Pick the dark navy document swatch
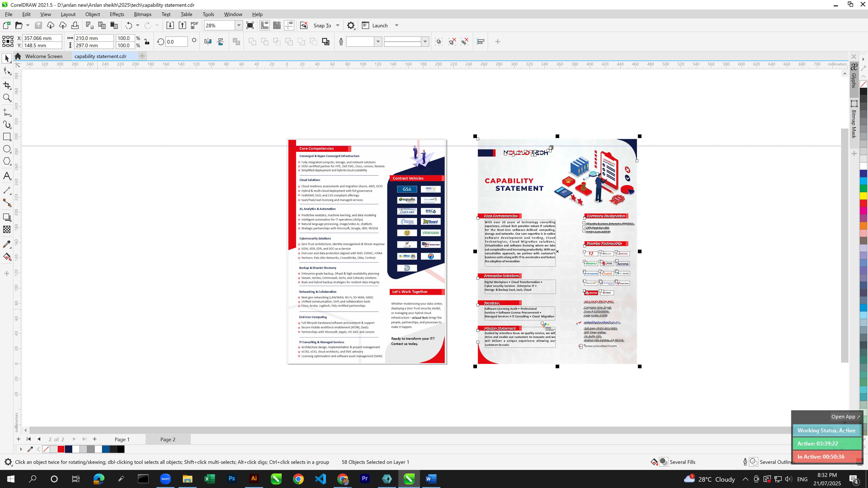The height and width of the screenshot is (488, 868). 68,449
